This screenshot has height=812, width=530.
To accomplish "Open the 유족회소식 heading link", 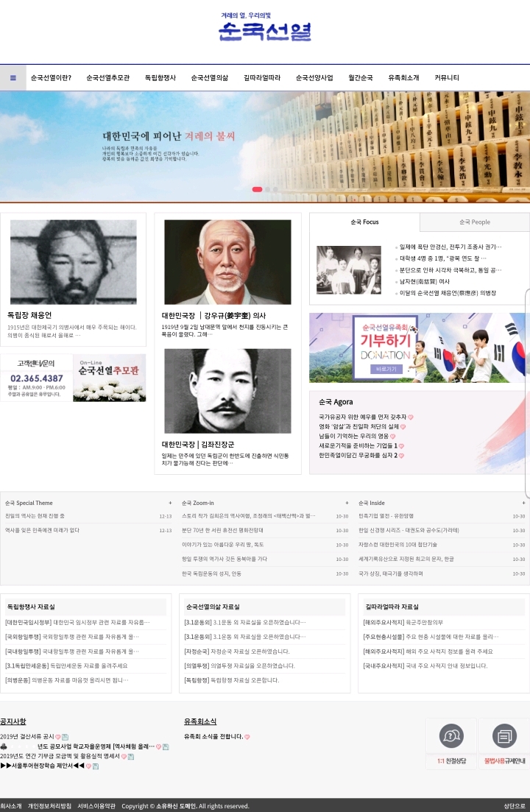I will (200, 721).
